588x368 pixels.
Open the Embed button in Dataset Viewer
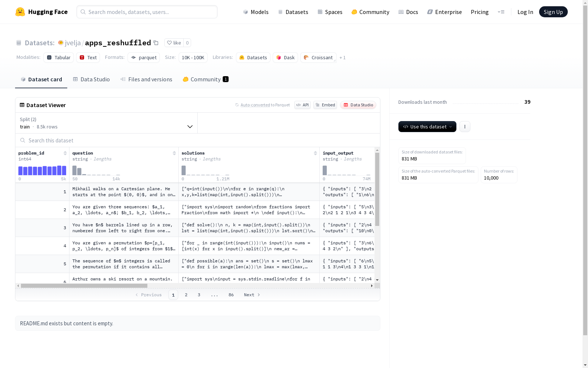325,105
